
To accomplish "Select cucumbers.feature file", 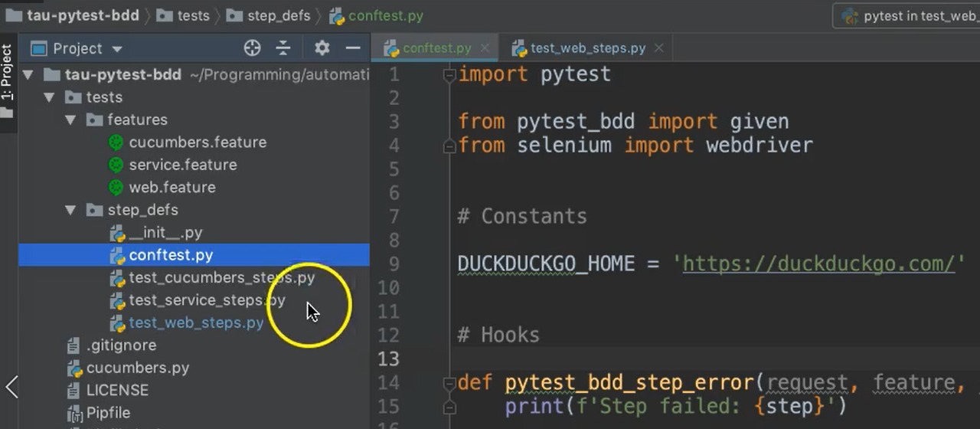I will click(198, 142).
